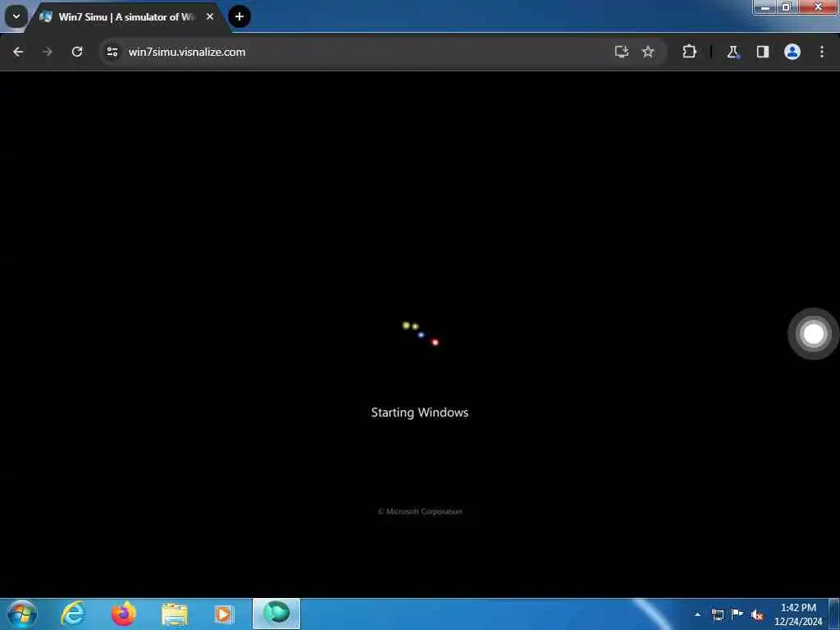Image resolution: width=840 pixels, height=630 pixels.
Task: Open File Explorer from taskbar
Action: coord(174,614)
